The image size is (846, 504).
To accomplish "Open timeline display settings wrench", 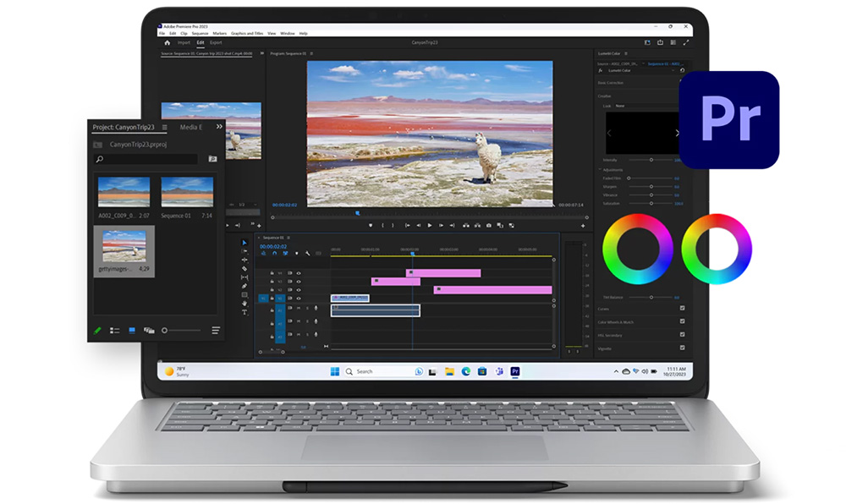I will [308, 254].
